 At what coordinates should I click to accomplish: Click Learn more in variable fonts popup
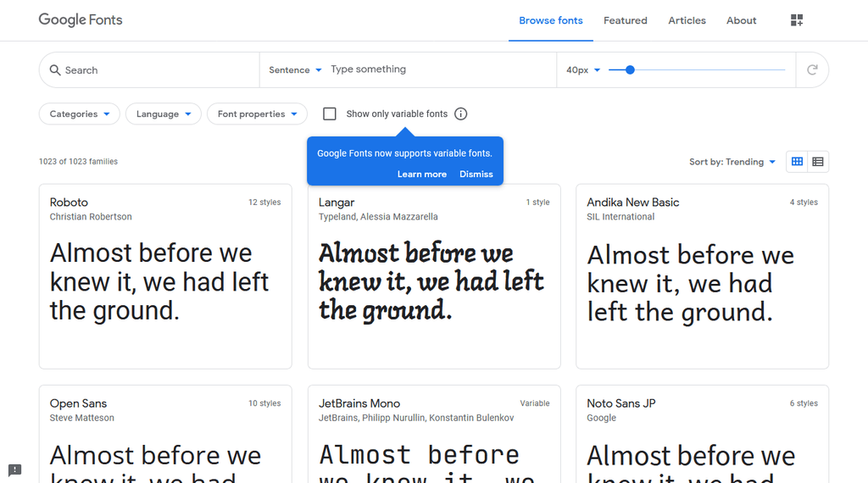click(x=422, y=174)
